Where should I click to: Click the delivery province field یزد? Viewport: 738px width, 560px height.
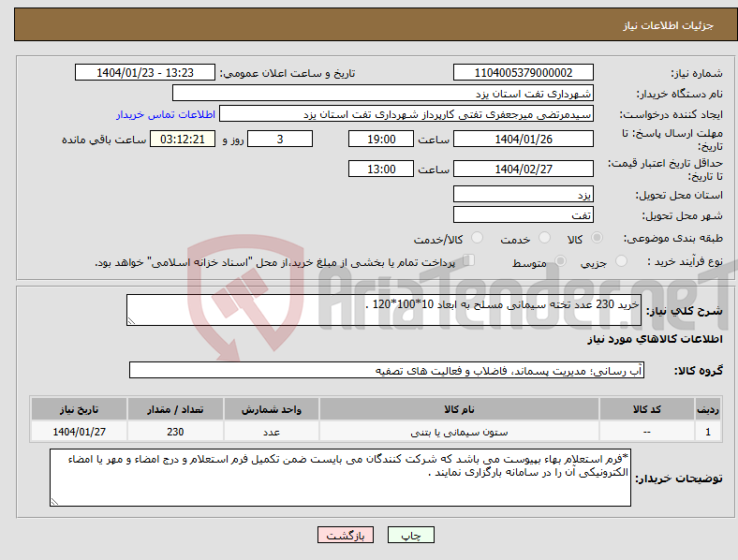(524, 194)
